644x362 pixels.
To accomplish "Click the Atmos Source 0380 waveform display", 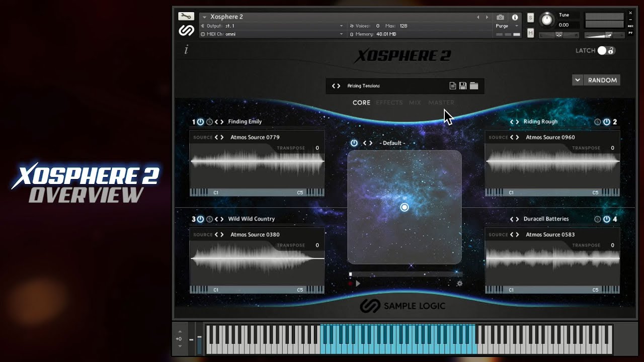I will click(x=257, y=258).
